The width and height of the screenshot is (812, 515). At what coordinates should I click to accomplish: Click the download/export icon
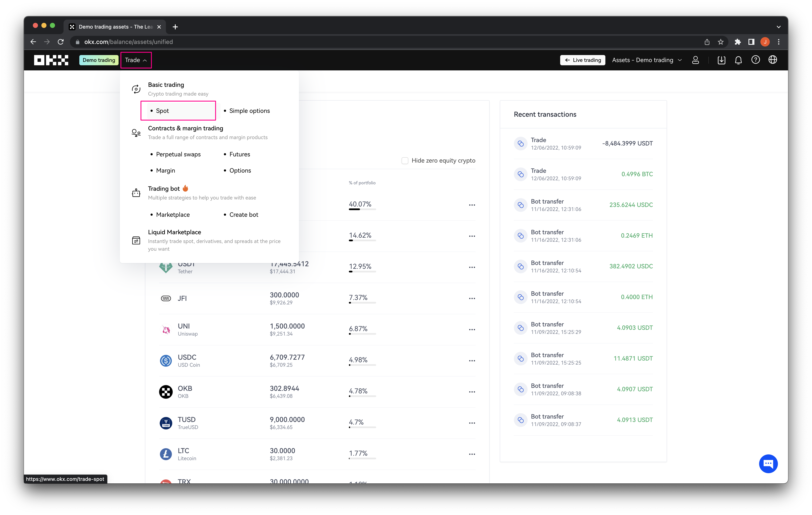[x=721, y=60]
